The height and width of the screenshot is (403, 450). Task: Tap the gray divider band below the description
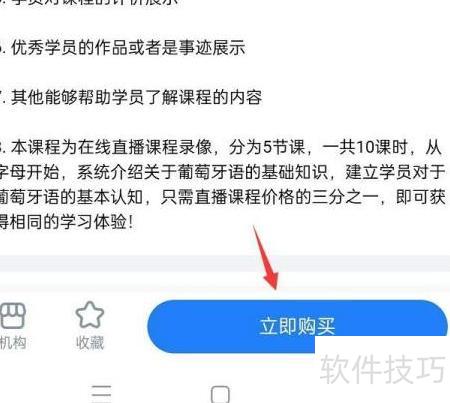click(225, 263)
